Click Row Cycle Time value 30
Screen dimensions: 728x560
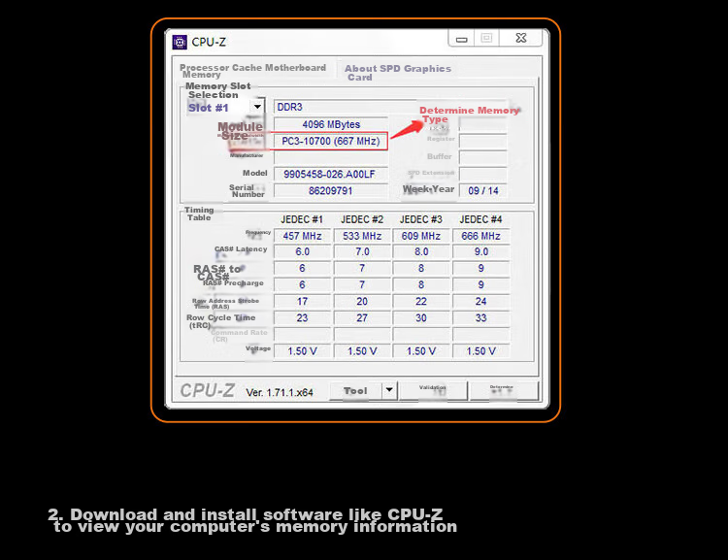click(421, 318)
